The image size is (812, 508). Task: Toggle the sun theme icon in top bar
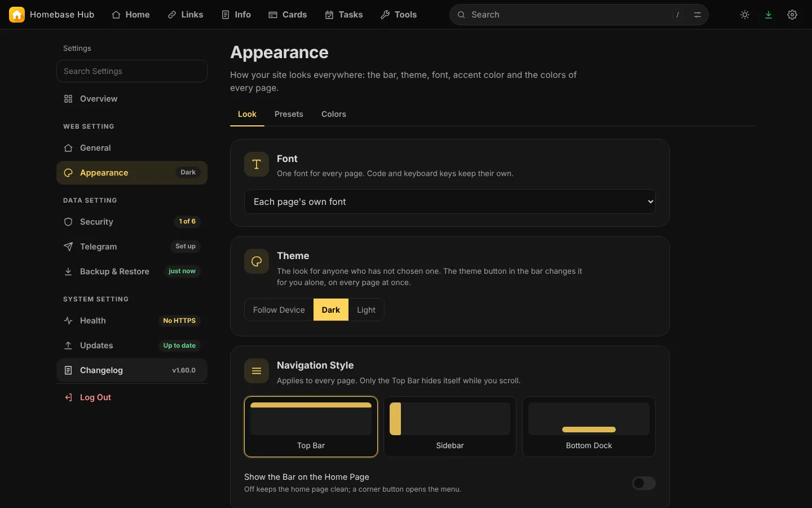tap(745, 15)
